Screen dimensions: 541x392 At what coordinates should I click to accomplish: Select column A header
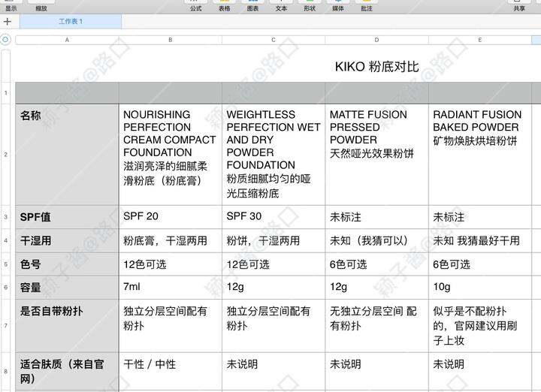click(x=68, y=40)
